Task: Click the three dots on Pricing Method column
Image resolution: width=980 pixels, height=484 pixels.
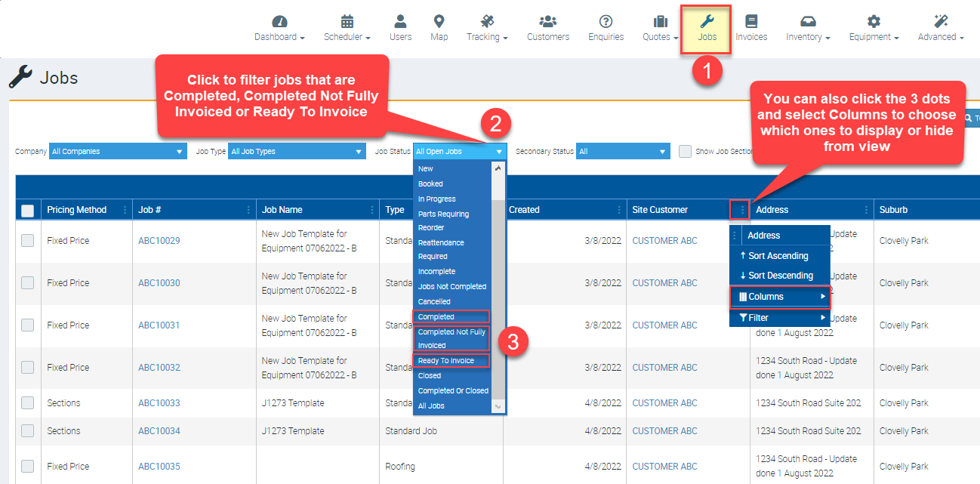Action: point(125,210)
